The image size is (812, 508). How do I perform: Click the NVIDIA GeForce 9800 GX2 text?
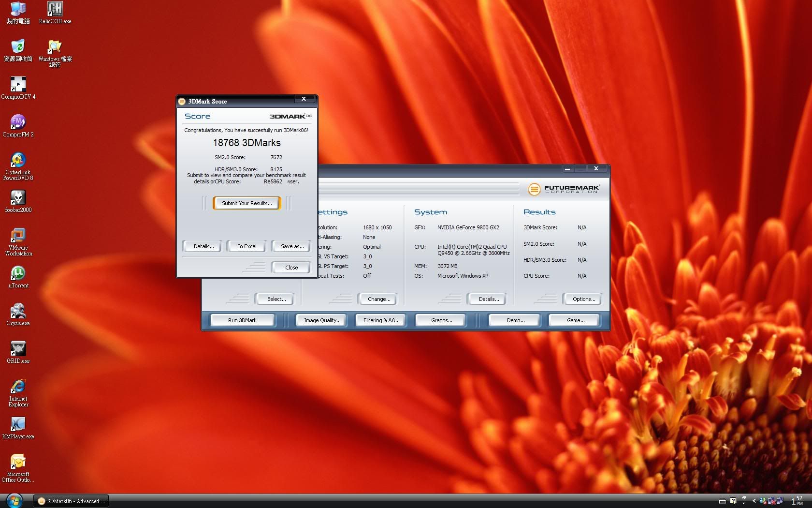point(468,227)
